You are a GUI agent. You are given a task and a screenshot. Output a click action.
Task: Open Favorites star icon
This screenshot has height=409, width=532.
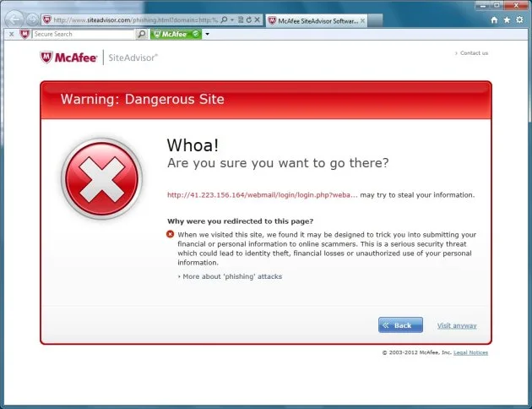coord(507,20)
